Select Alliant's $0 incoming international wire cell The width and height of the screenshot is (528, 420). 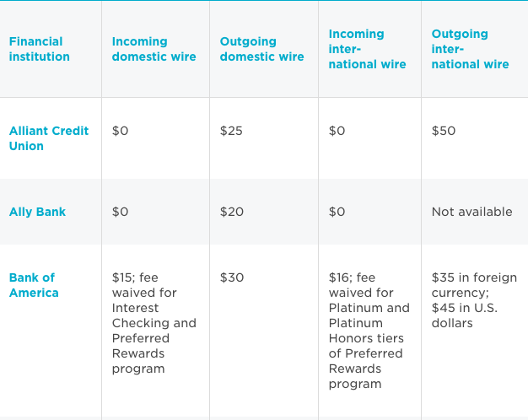tap(337, 131)
